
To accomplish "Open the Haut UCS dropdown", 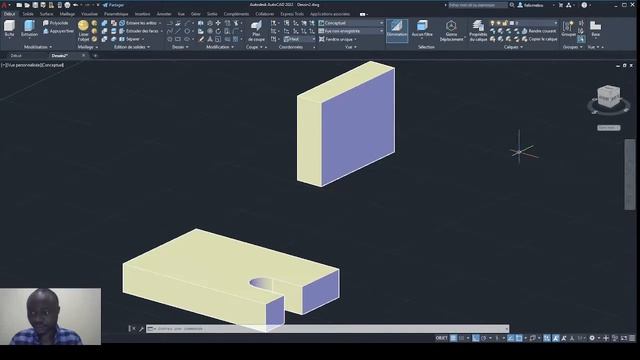I will click(x=300, y=39).
